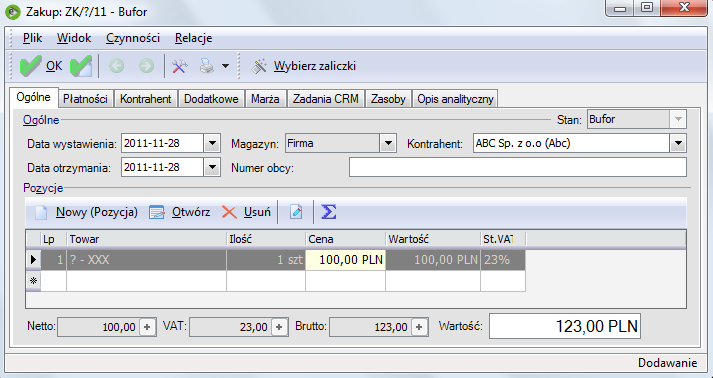This screenshot has width=713, height=378.
Task: Click the Cena cell '100,00 PLN'
Action: click(346, 260)
